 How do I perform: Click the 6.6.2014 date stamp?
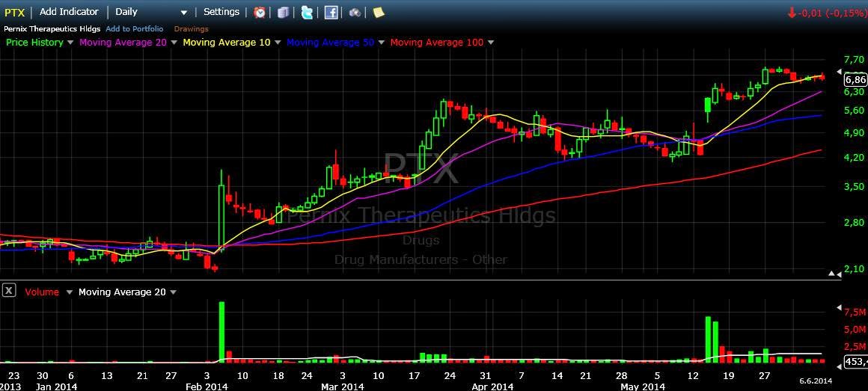816,381
